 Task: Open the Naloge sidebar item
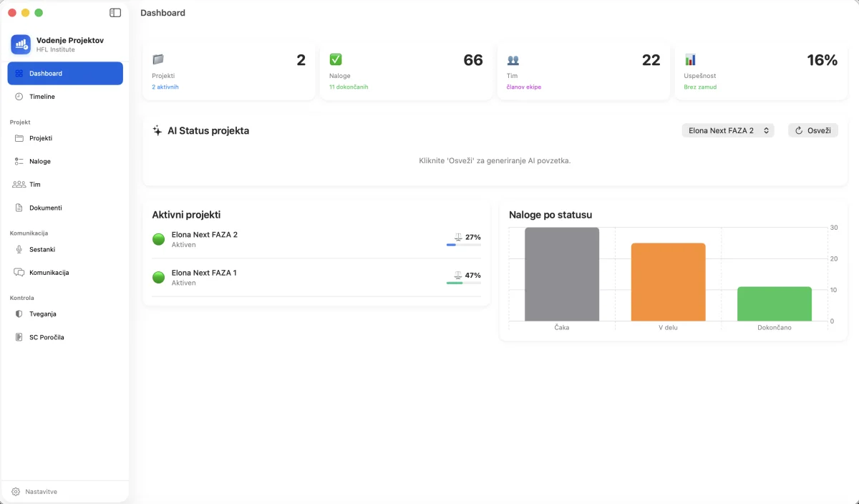[65, 162]
